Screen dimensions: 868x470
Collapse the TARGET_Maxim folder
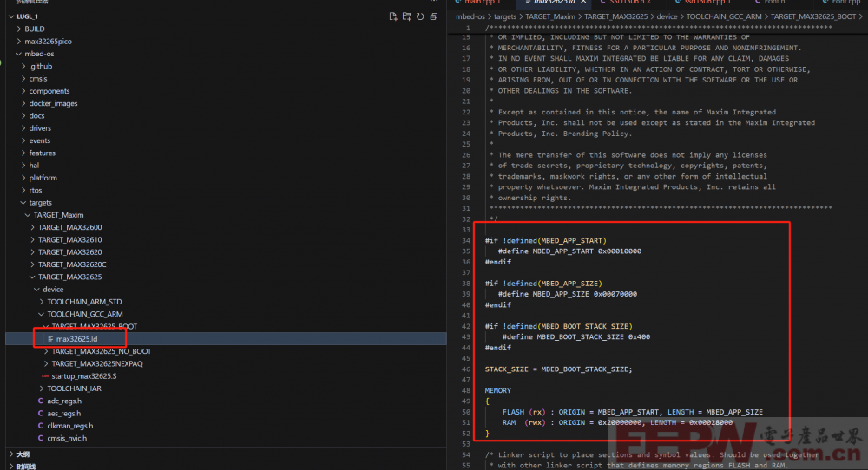pos(29,214)
